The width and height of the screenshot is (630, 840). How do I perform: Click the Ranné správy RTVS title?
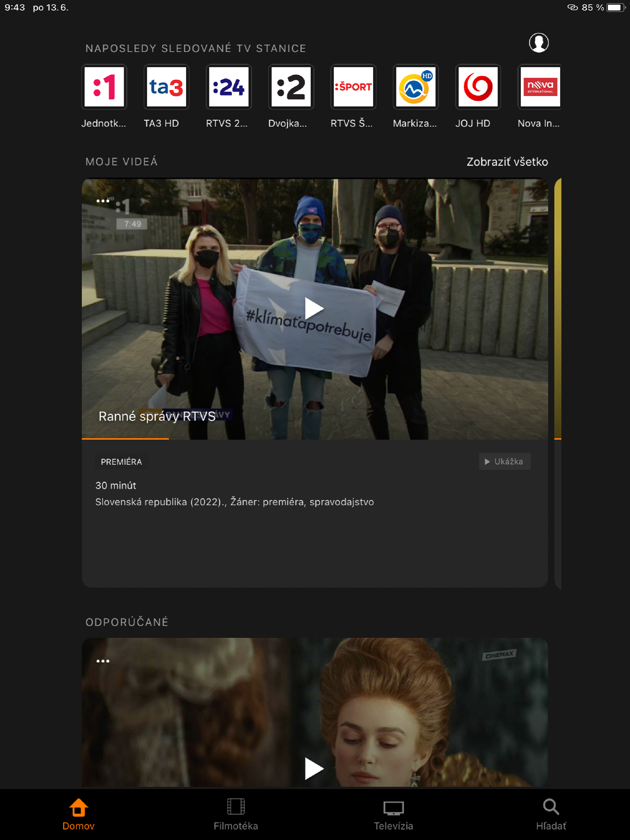[157, 417]
